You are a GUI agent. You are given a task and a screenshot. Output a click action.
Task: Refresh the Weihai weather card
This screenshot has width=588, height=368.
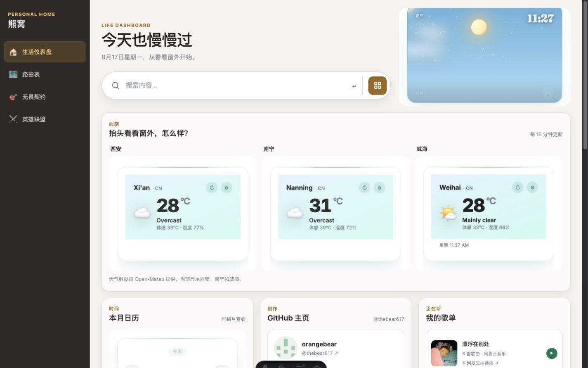517,187
